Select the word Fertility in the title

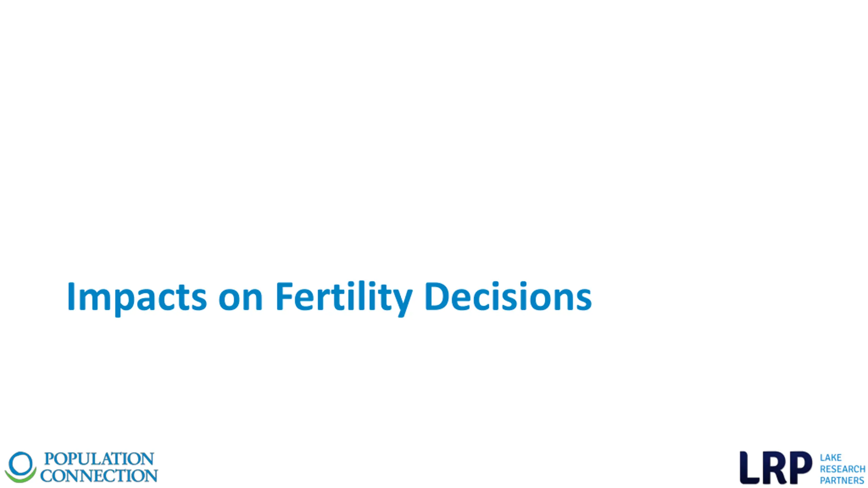344,298
